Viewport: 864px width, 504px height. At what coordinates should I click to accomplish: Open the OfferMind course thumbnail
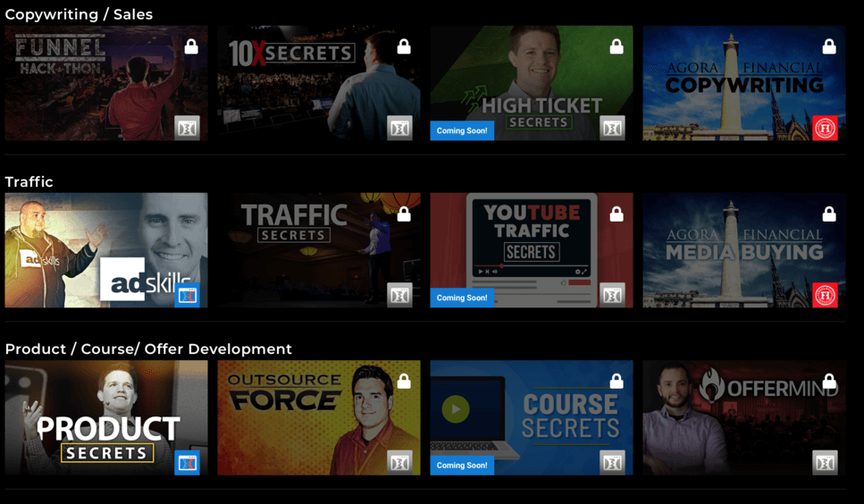[744, 417]
